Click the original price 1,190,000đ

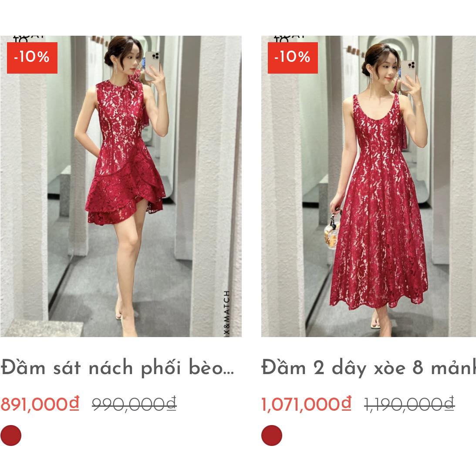409,404
